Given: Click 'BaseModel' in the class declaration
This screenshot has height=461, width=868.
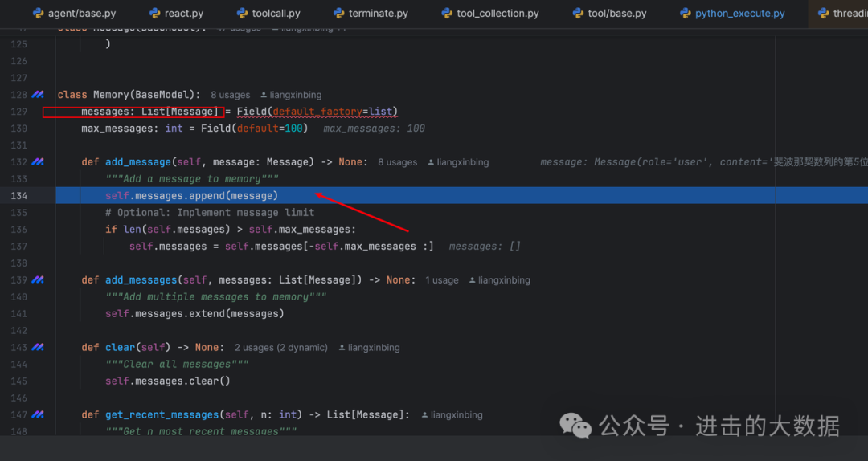Looking at the screenshot, I should click(162, 95).
